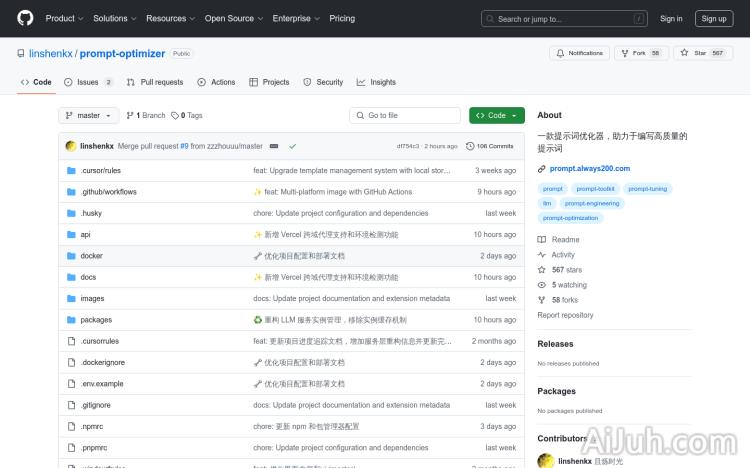Screen dimensions: 750x468
Task: Expand the Product menu in header
Action: coord(64,18)
